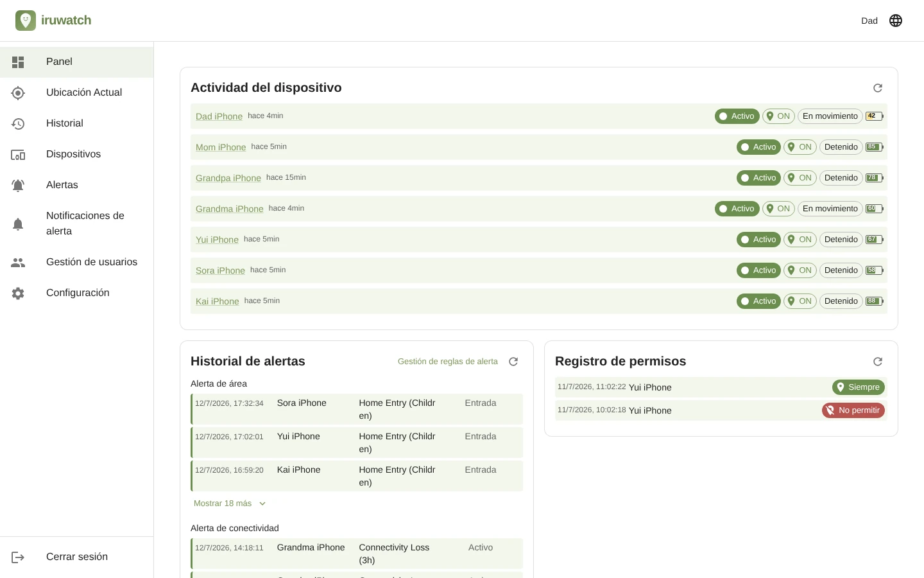924x578 pixels.
Task: Click Dad iPhone battery icon showing 42
Action: [x=875, y=116]
